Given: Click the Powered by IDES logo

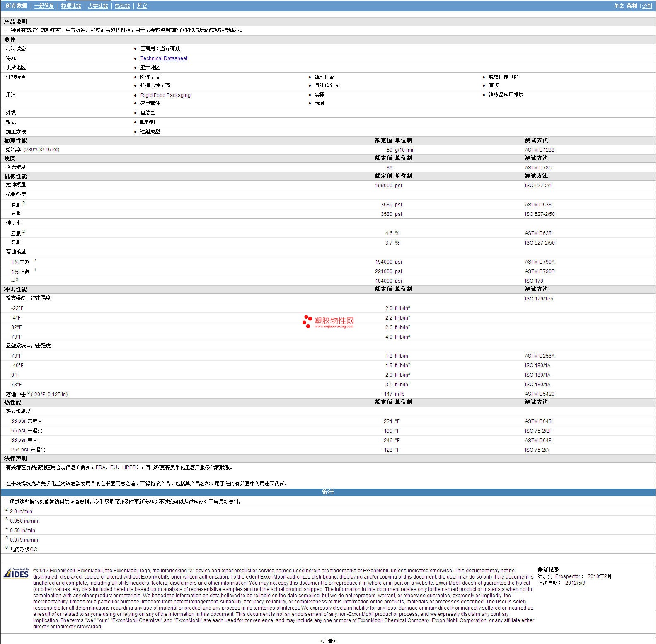Looking at the screenshot, I should pos(17,573).
